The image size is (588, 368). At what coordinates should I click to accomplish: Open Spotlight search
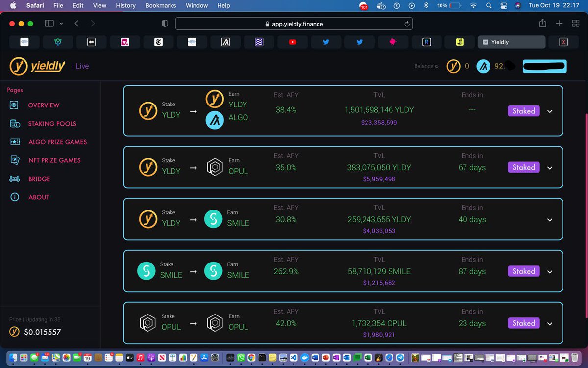point(489,5)
